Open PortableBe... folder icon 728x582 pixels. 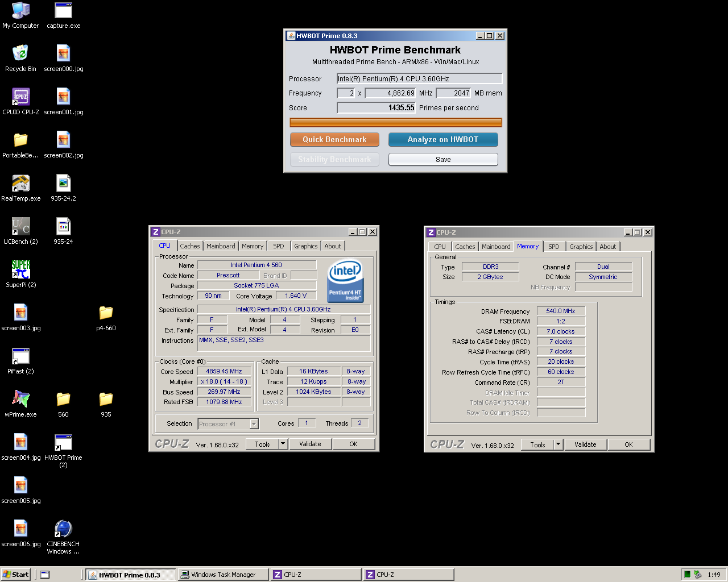tap(20, 145)
